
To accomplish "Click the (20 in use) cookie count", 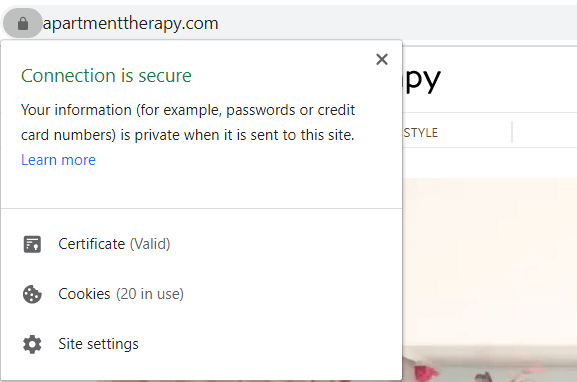I will tap(150, 294).
